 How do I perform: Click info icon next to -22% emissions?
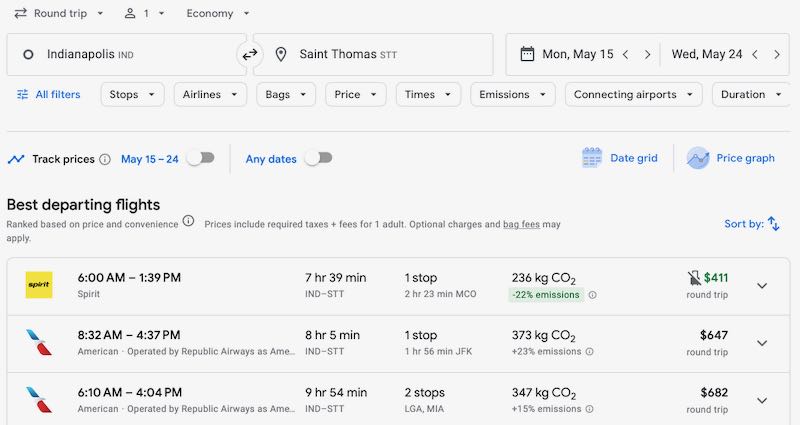coord(593,295)
